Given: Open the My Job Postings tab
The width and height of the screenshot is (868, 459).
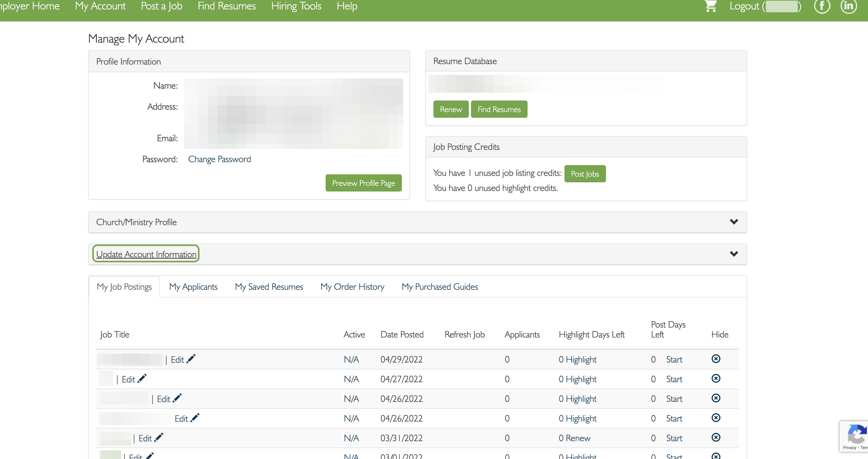Looking at the screenshot, I should coord(124,287).
